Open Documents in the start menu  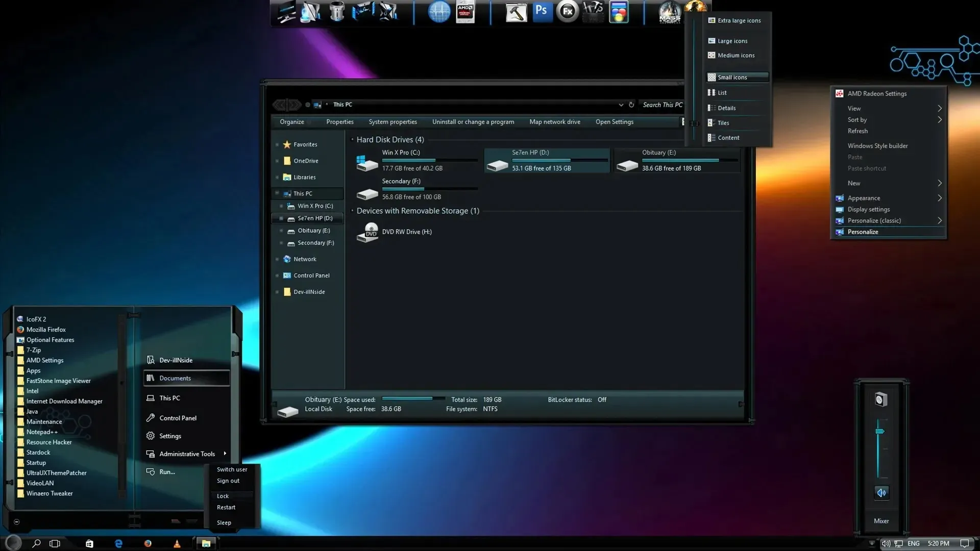pyautogui.click(x=187, y=378)
